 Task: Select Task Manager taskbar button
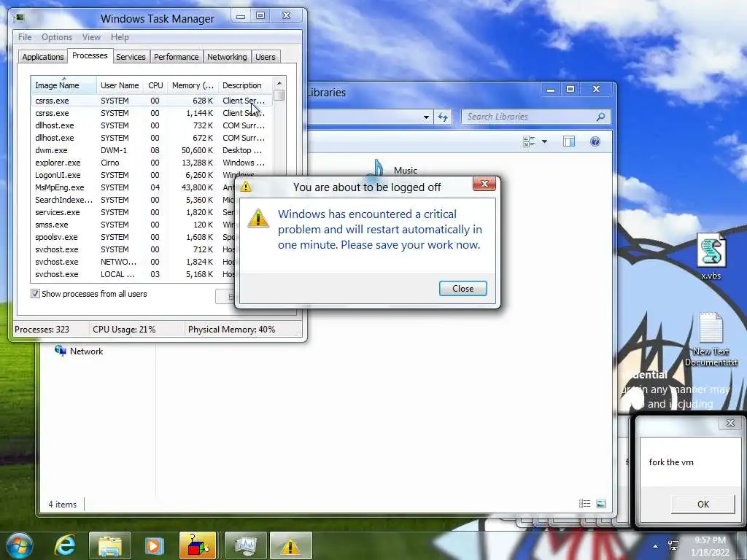(x=245, y=545)
